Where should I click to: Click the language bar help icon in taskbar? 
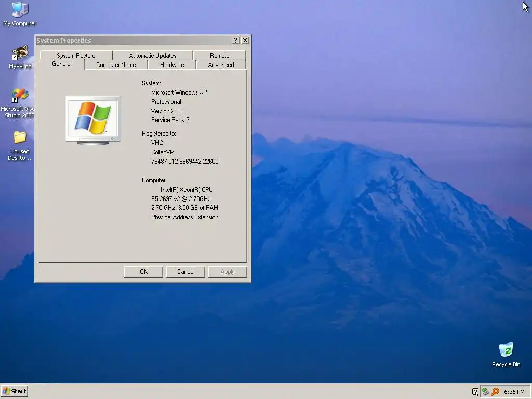475,392
